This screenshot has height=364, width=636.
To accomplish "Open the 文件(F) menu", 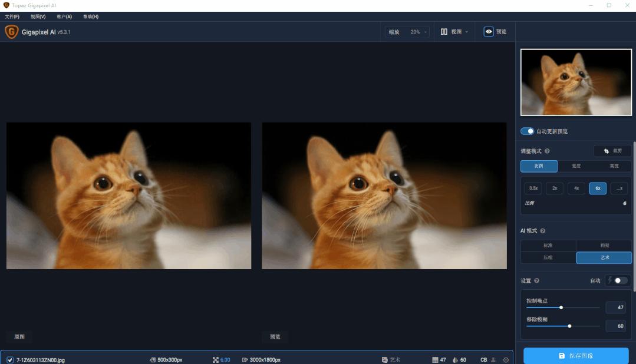I will [x=12, y=16].
